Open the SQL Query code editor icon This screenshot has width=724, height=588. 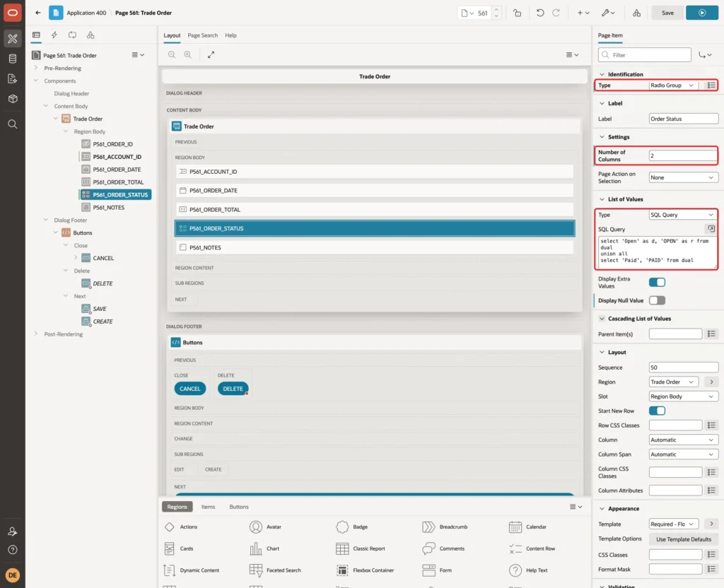(x=711, y=228)
